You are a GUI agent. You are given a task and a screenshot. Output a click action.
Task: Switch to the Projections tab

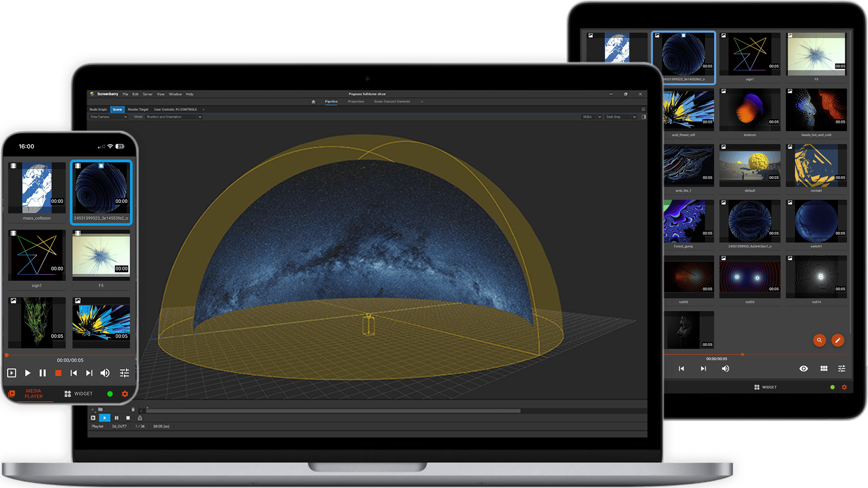[x=356, y=102]
